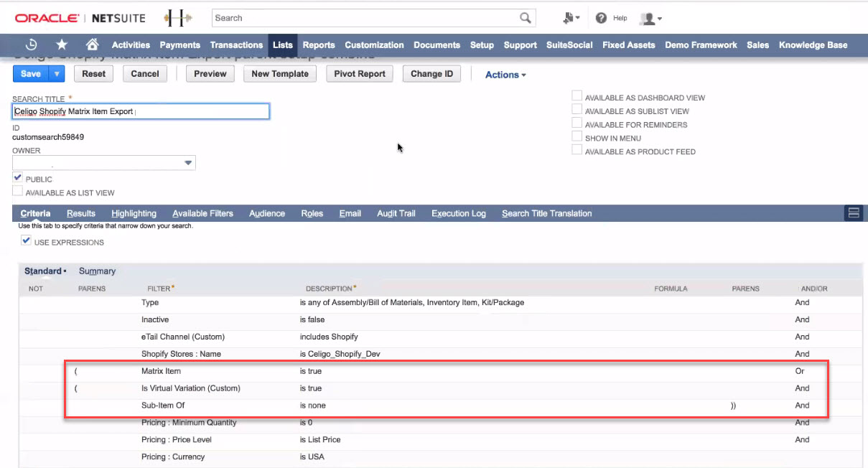Switch to the Email subtab
This screenshot has width=868, height=468.
click(350, 213)
